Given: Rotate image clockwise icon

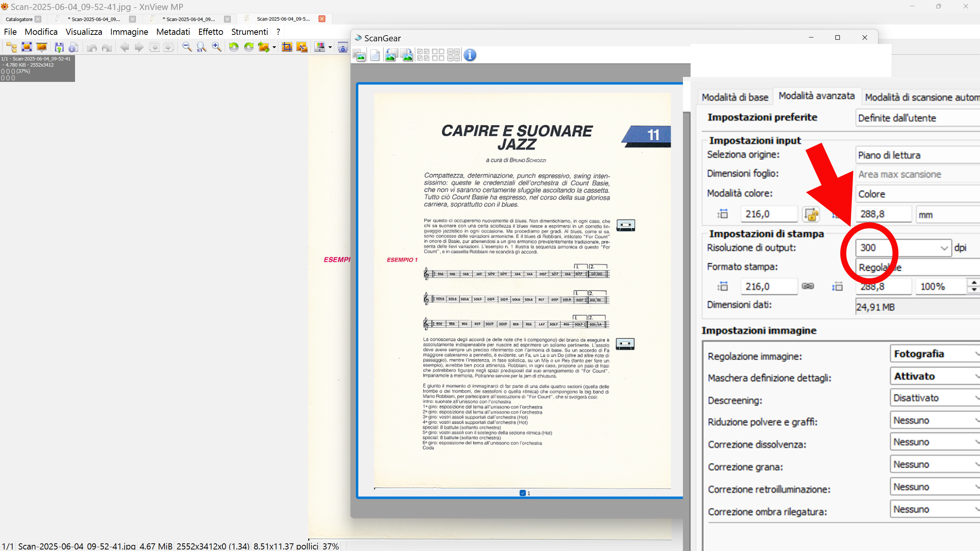Looking at the screenshot, I should coord(249,47).
